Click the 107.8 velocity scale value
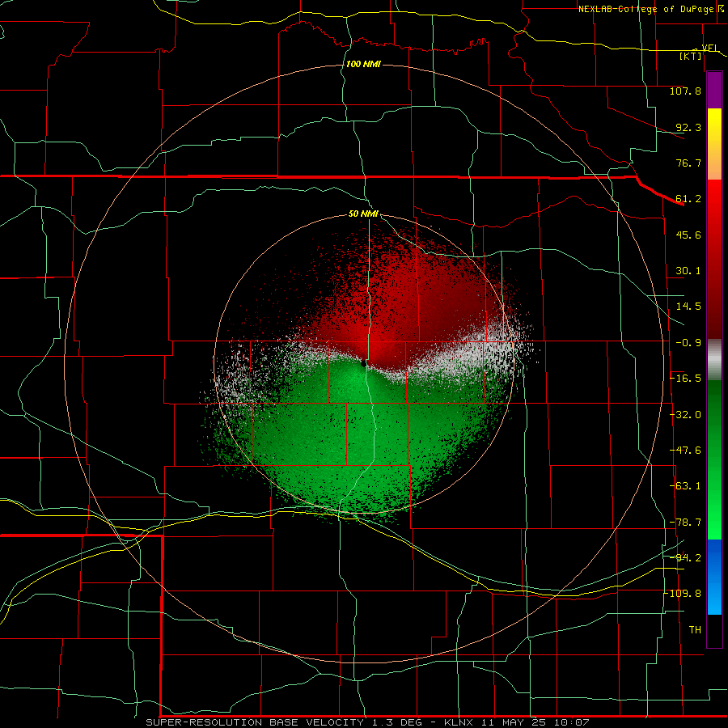 pyautogui.click(x=685, y=91)
